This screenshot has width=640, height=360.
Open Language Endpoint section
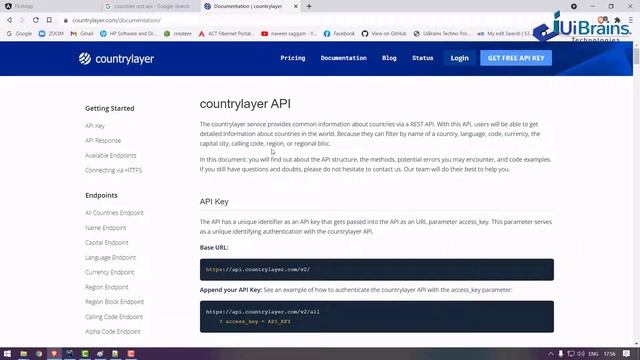click(x=110, y=258)
